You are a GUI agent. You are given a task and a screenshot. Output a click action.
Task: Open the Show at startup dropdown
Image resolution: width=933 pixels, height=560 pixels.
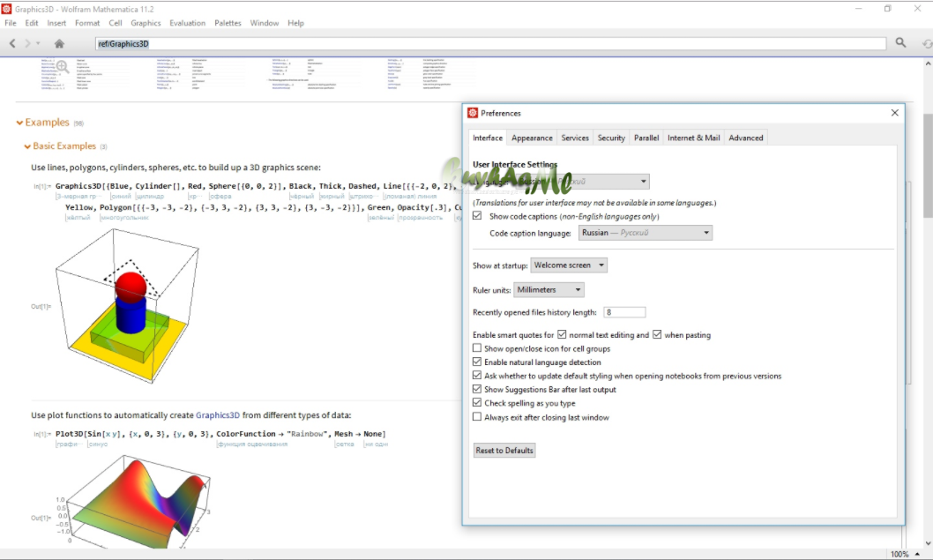pos(569,265)
